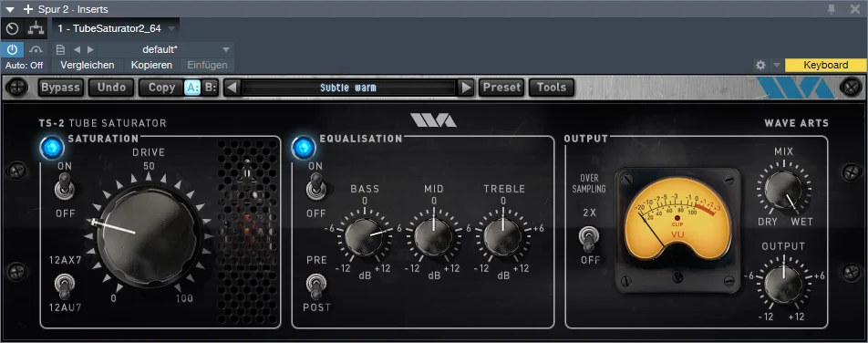Screen dimensions: 868x343
Task: Select the B: preset slot
Action: point(211,88)
